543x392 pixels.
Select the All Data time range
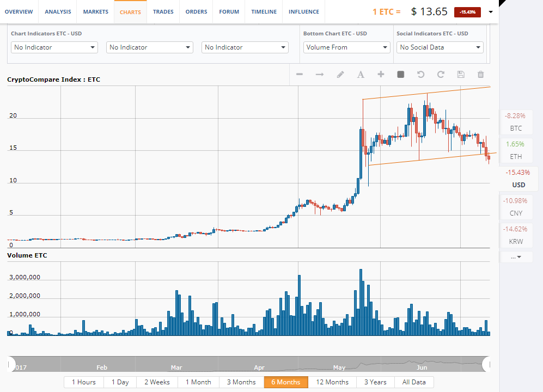[x=414, y=382]
